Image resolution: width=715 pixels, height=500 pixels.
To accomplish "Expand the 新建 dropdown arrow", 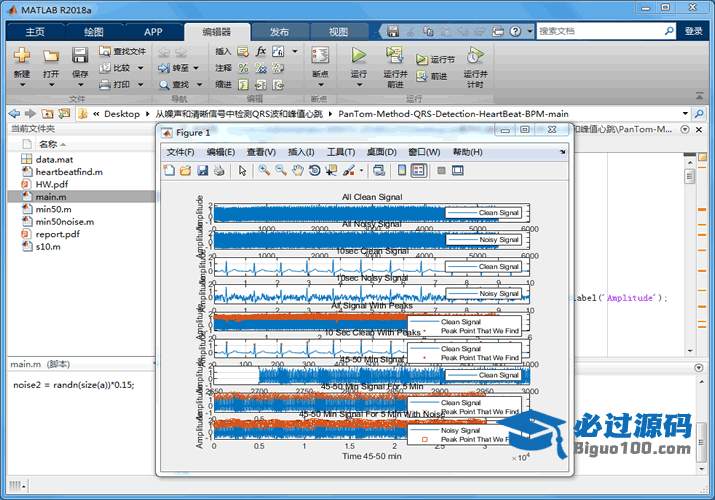I will (22, 85).
